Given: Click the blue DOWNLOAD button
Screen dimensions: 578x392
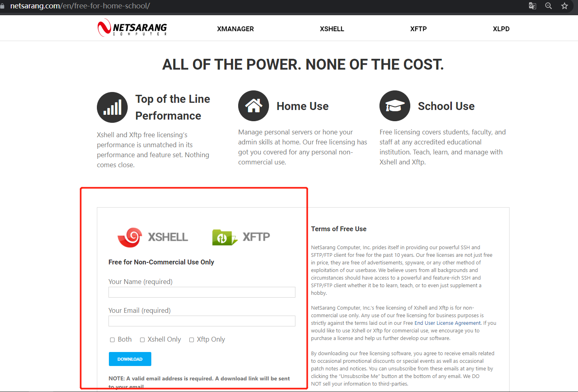Looking at the screenshot, I should [x=130, y=359].
